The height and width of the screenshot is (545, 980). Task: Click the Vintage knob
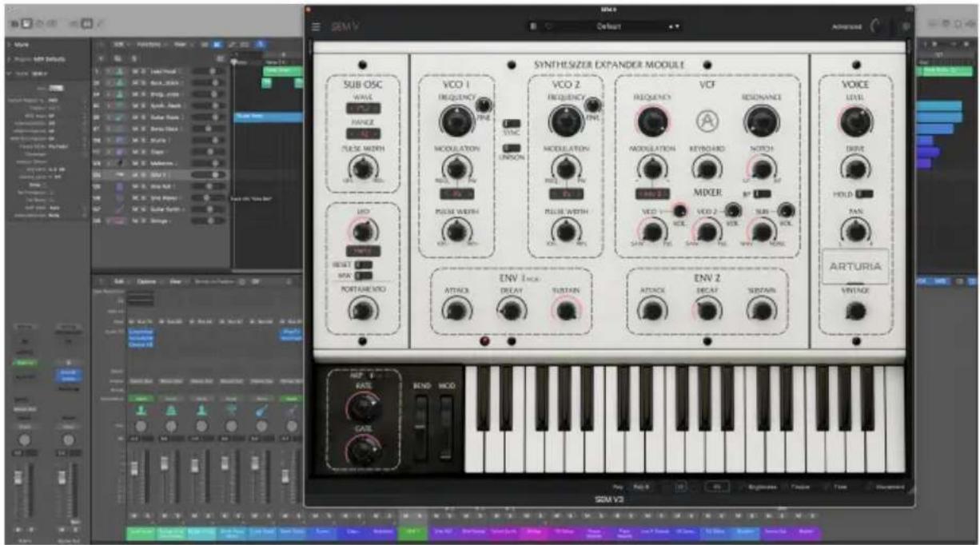(856, 312)
